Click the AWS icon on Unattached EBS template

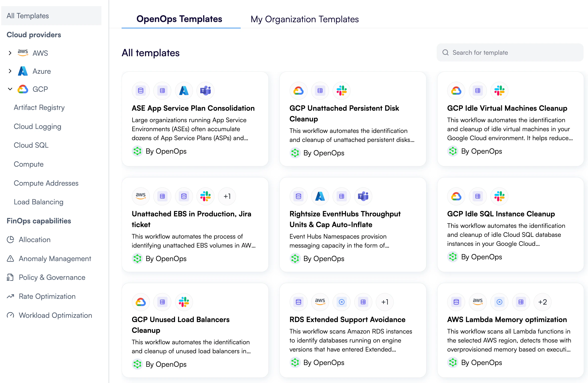pyautogui.click(x=141, y=196)
